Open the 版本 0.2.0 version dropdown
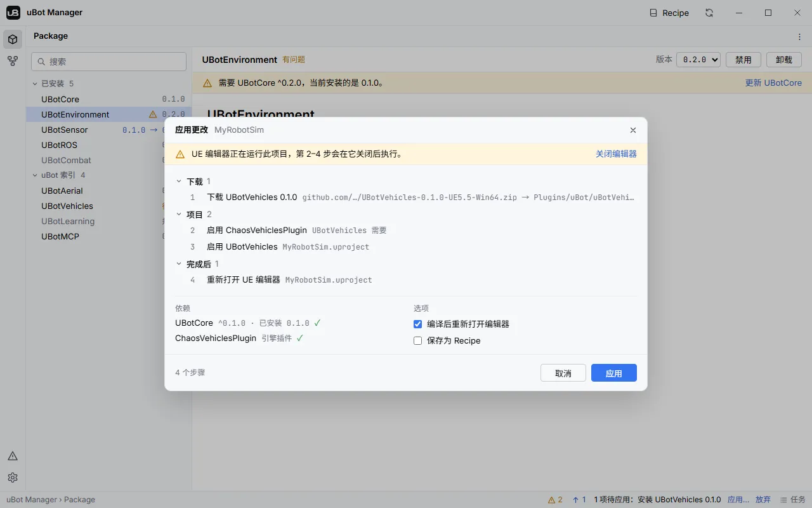 pos(698,60)
